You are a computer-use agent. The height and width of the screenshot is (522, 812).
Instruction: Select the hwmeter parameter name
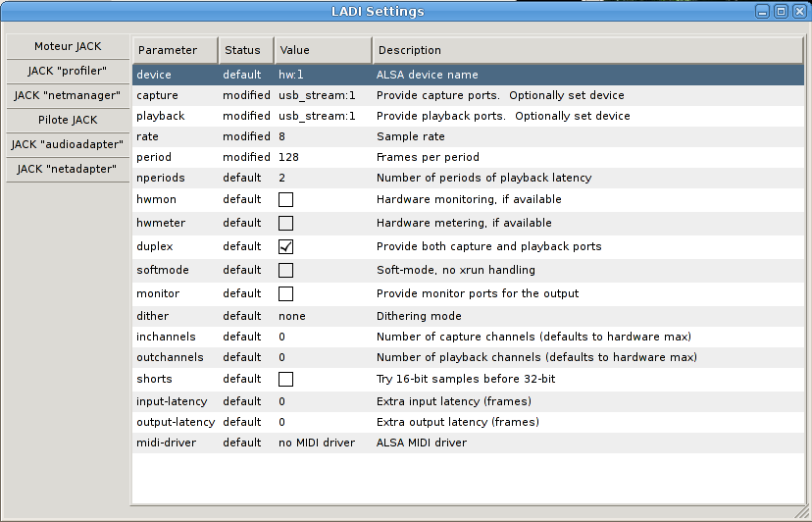click(x=161, y=223)
